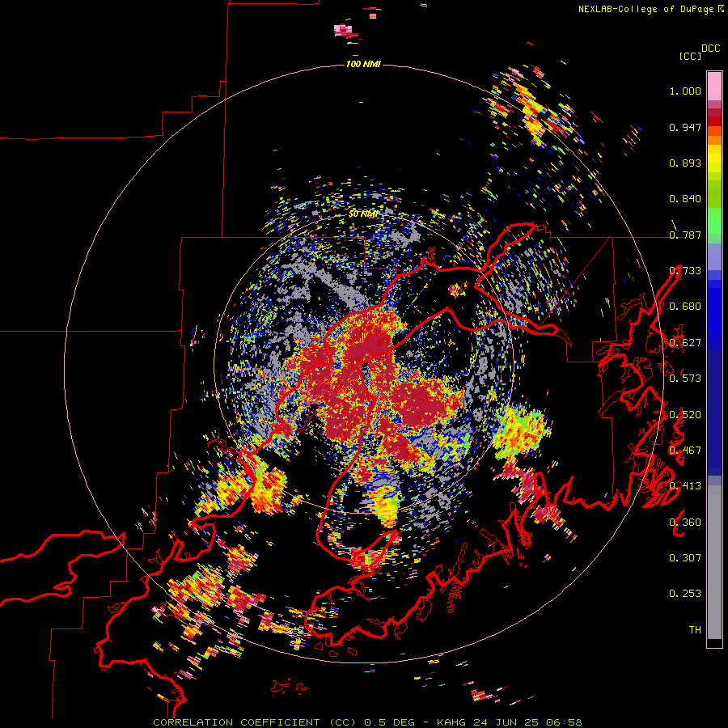The image size is (728, 728).
Task: Click the [CC] units label
Action: [690, 56]
